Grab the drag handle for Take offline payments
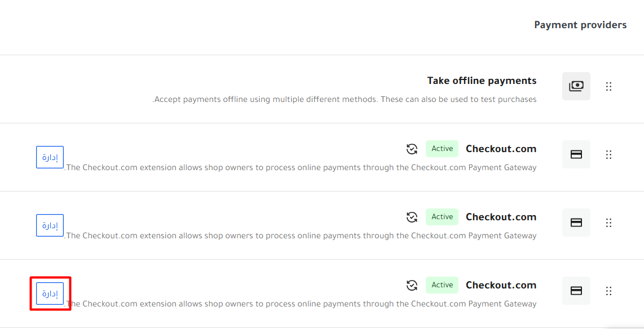Screen dimensions: 644x329 tap(608, 86)
